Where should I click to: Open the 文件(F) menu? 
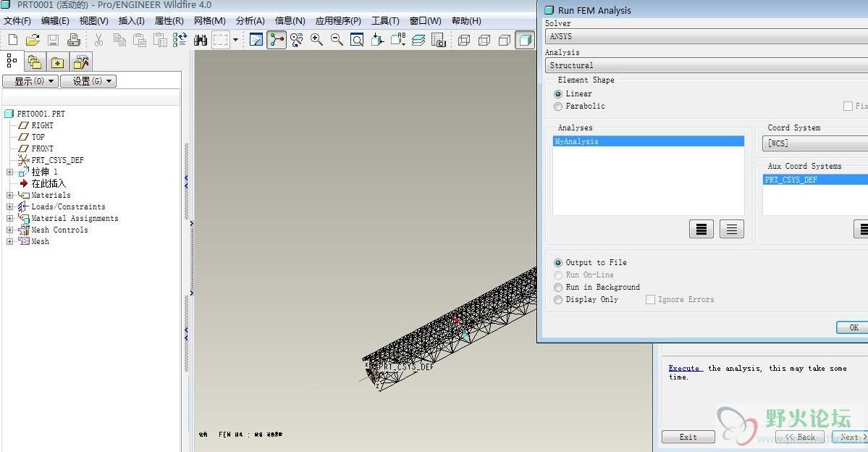[x=17, y=21]
